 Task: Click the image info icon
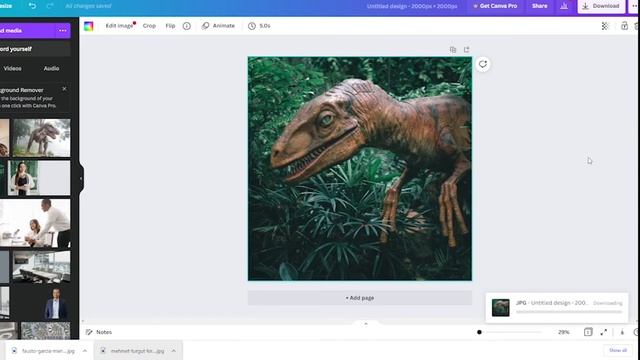click(x=187, y=26)
